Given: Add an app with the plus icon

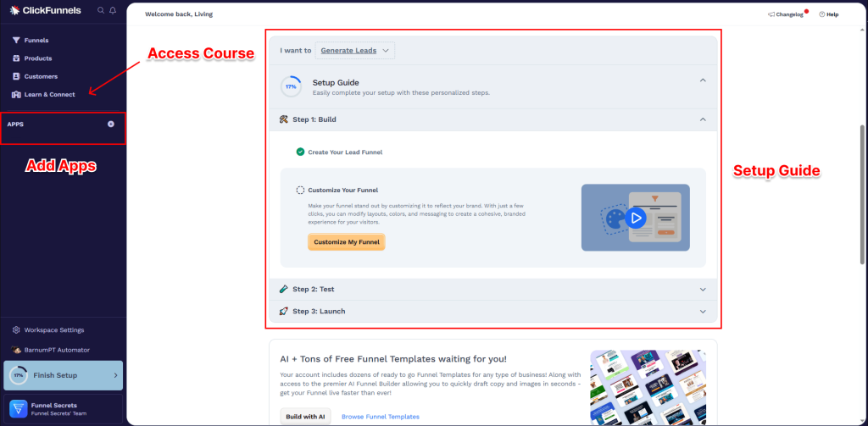Looking at the screenshot, I should (x=111, y=124).
